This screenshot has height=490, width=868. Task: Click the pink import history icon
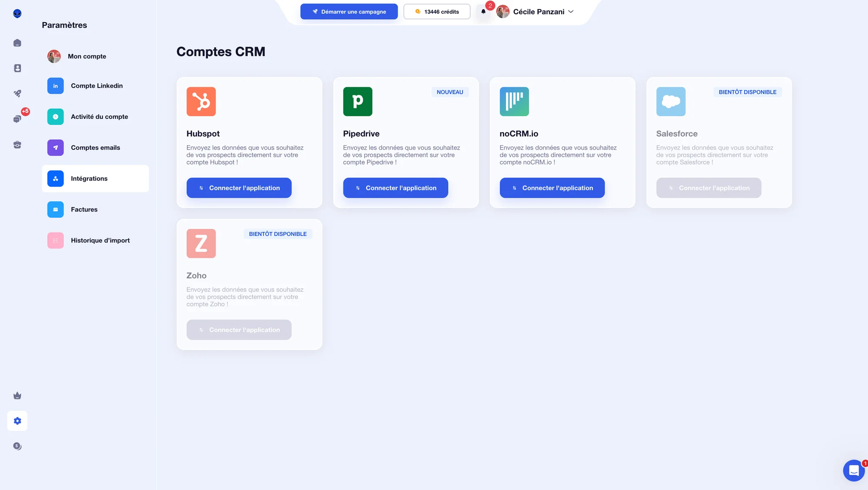56,240
